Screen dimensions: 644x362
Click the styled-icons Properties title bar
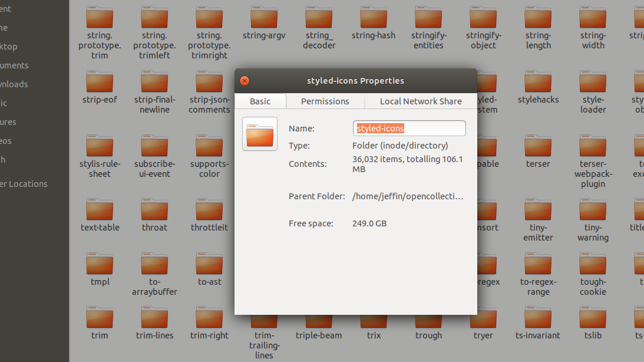(x=356, y=81)
